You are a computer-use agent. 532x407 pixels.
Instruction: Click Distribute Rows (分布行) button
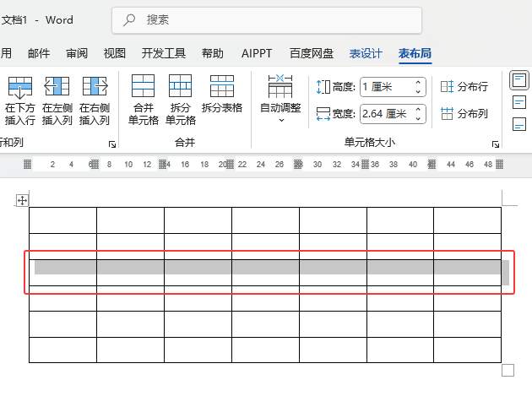click(464, 87)
